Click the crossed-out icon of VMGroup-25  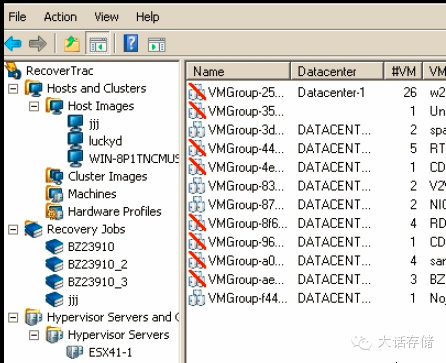pos(197,92)
